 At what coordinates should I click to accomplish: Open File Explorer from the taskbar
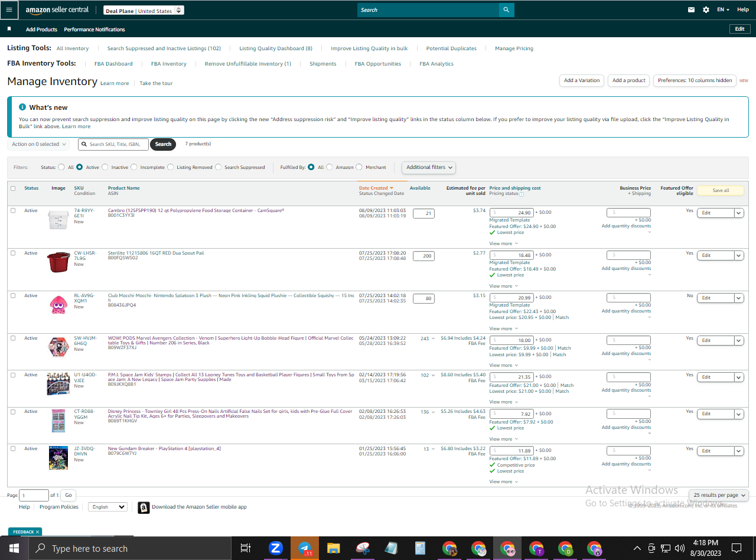334,548
